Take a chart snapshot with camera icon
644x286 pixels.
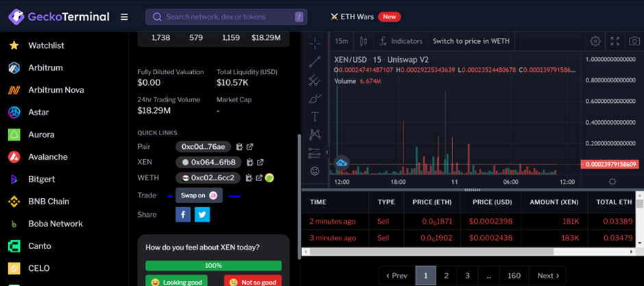[634, 41]
